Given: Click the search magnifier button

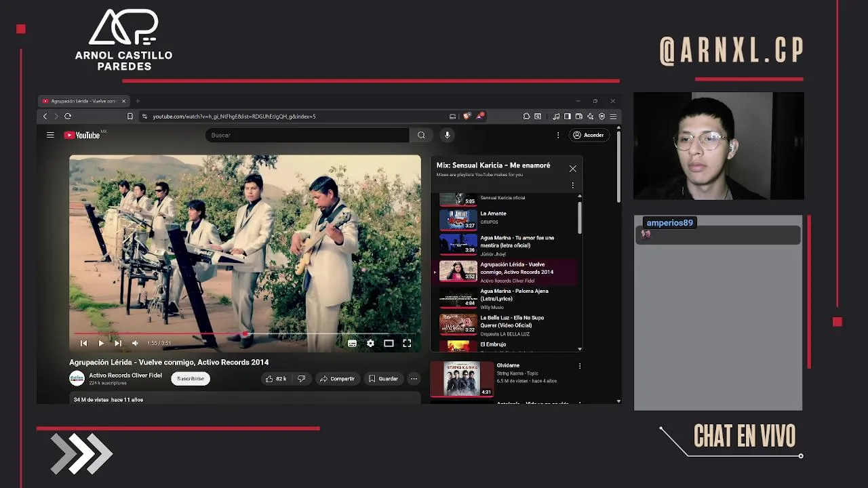Looking at the screenshot, I should [421, 135].
